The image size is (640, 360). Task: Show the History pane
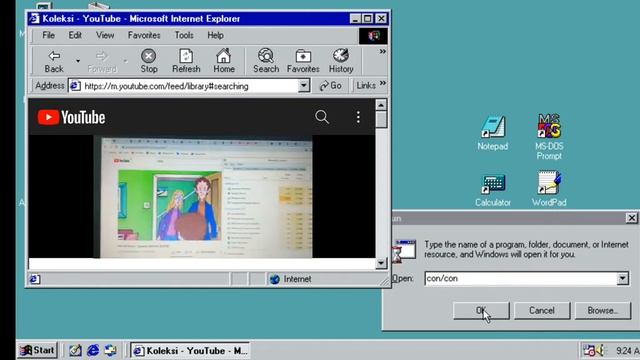point(341,61)
